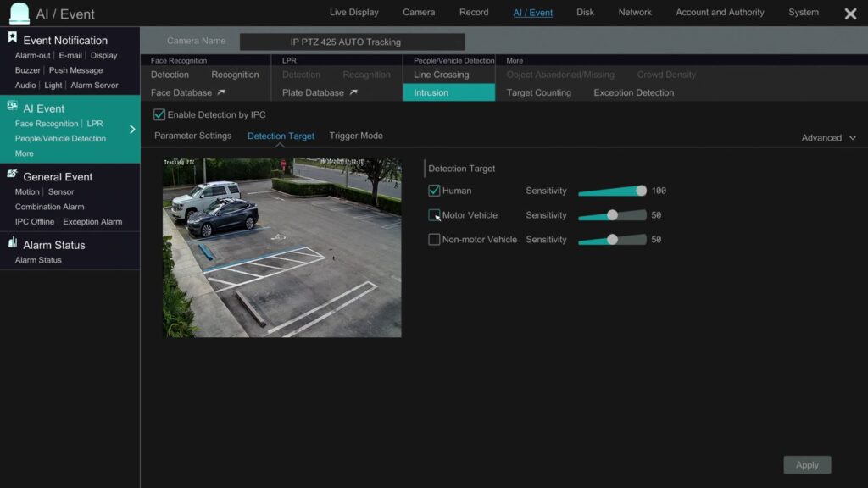This screenshot has width=868, height=488.
Task: Enable Non-motor Vehicle detection target
Action: [x=434, y=240]
